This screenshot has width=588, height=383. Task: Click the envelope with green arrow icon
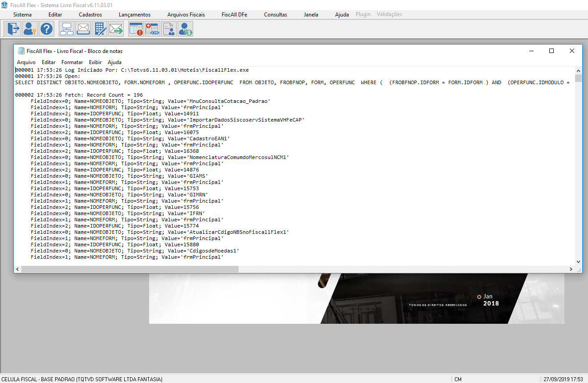coord(116,29)
